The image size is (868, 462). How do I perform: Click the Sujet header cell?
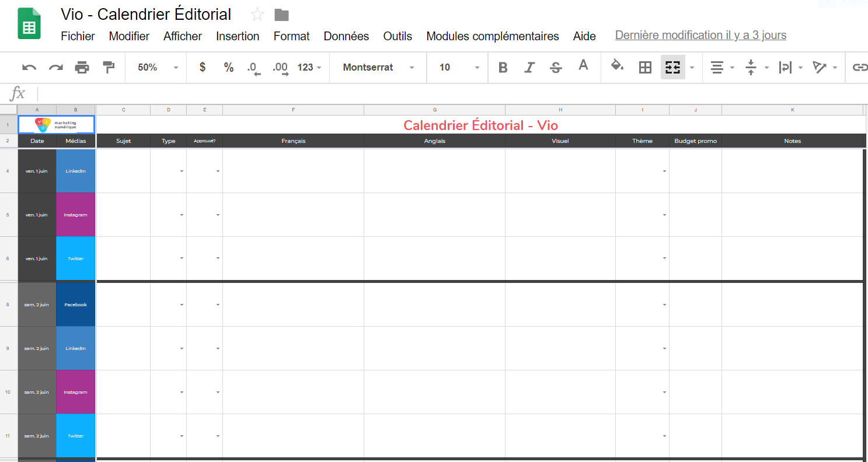click(x=123, y=141)
